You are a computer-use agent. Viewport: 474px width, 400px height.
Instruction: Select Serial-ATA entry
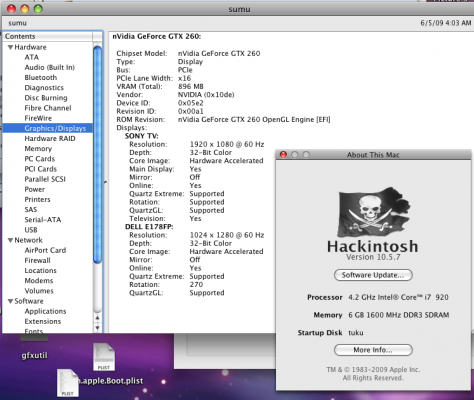[43, 220]
